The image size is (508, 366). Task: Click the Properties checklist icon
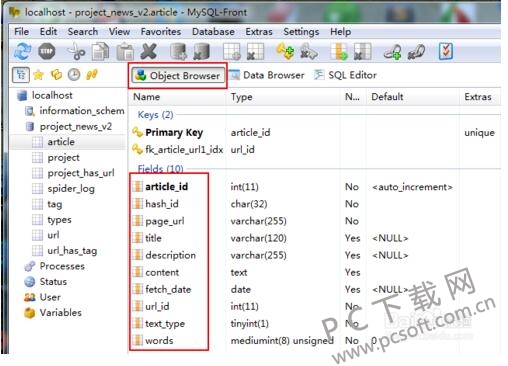[446, 52]
